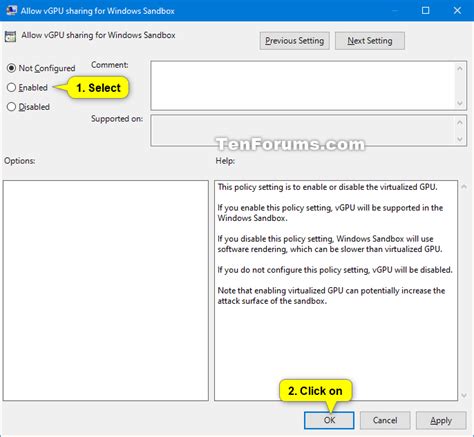The image size is (474, 437).
Task: Click the Previous Setting button
Action: point(295,41)
